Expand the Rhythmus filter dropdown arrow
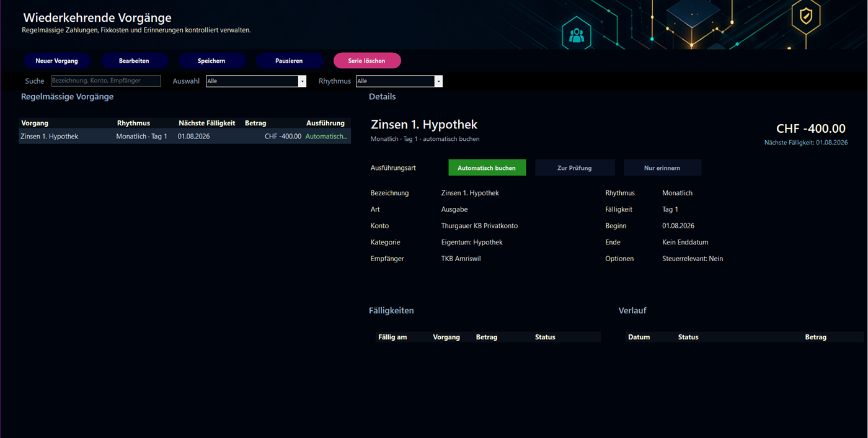 (x=438, y=81)
